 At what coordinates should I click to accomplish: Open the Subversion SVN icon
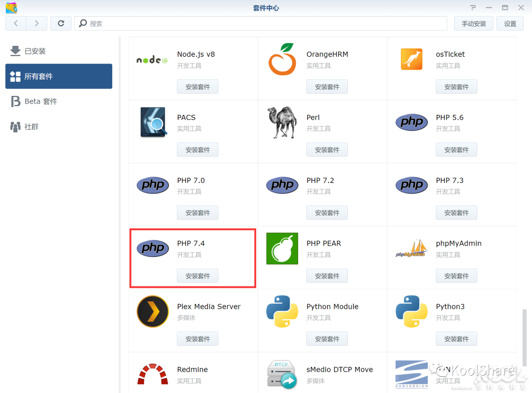411,374
